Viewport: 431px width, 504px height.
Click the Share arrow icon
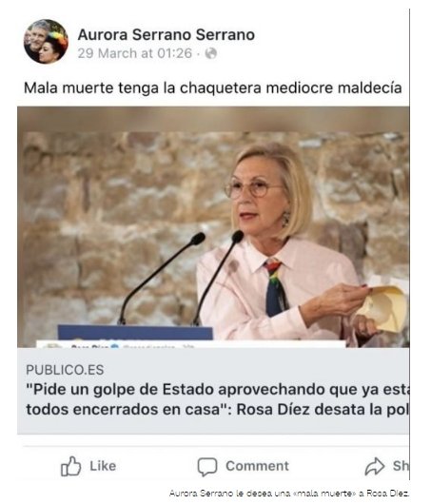pyautogui.click(x=375, y=466)
